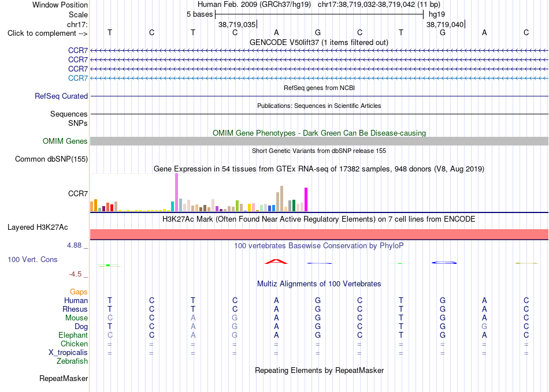Viewport: 549px width, 392px height.
Task: Click the Gaps row label
Action: click(79, 292)
